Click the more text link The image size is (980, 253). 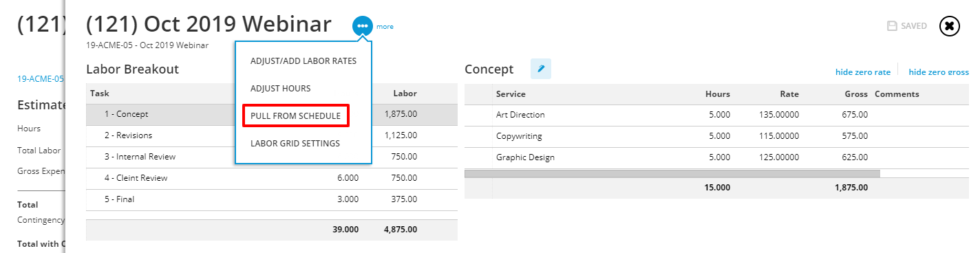point(385,27)
